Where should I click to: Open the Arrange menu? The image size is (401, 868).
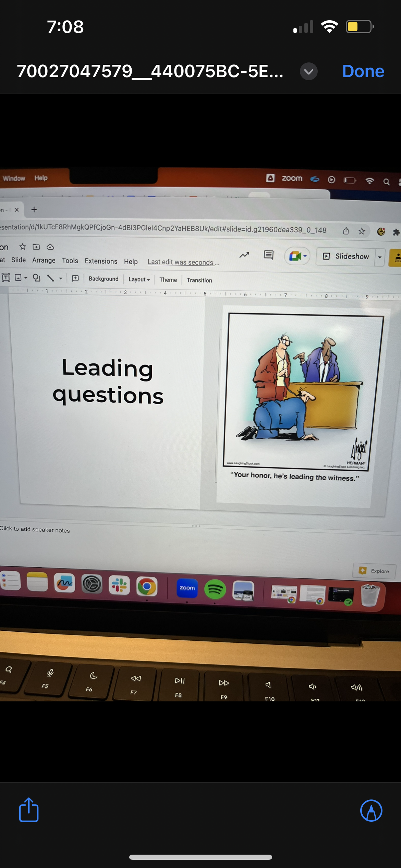pyautogui.click(x=44, y=260)
